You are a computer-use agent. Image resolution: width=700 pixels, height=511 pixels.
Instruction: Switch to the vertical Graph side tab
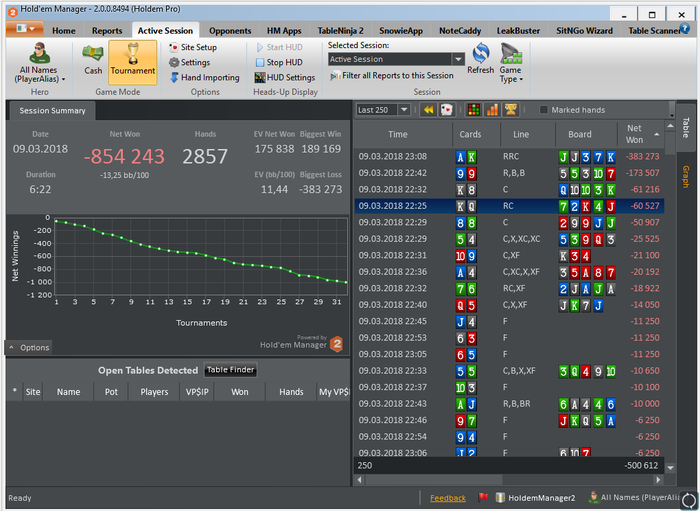pos(686,177)
